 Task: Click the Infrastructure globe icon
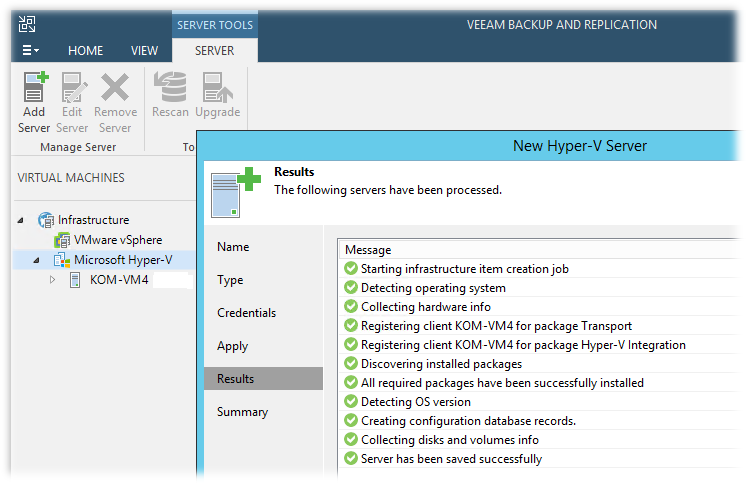click(46, 220)
